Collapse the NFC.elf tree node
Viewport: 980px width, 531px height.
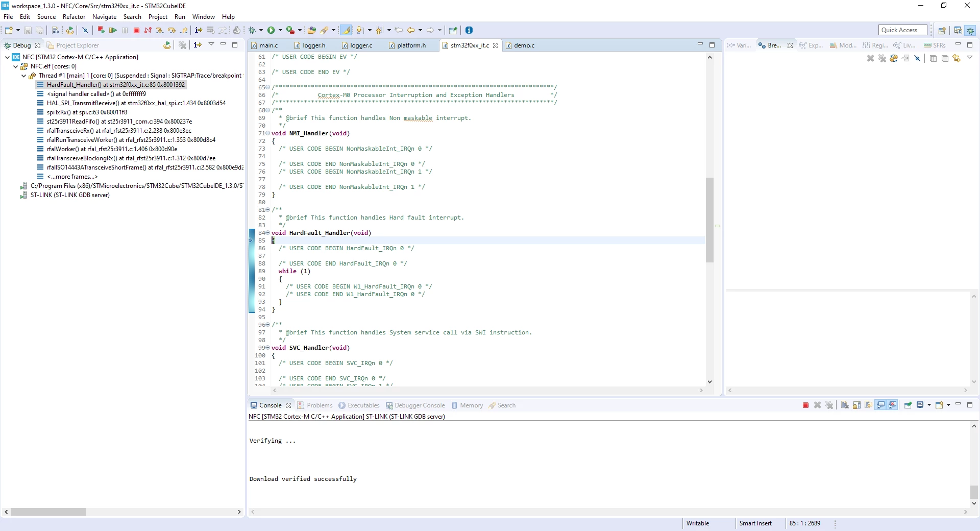(x=15, y=66)
